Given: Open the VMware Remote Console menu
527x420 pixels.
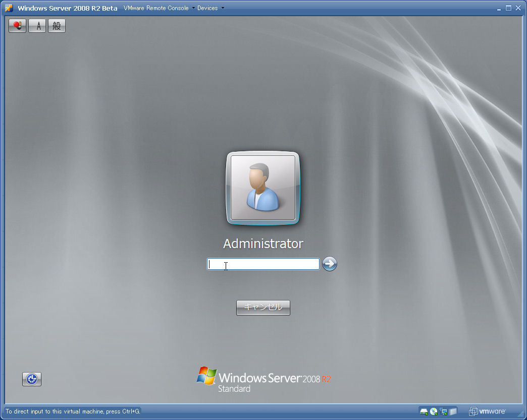Looking at the screenshot, I should tap(160, 8).
